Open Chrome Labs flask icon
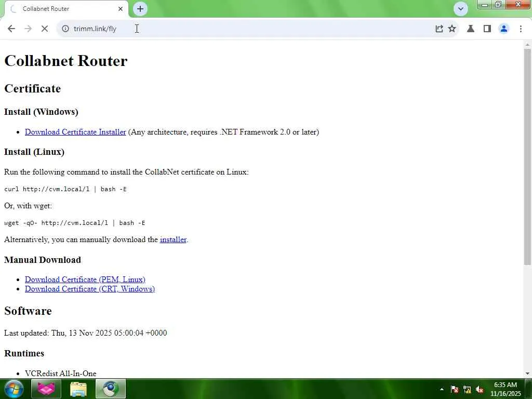Screen dimensions: 532x399 click(x=471, y=29)
